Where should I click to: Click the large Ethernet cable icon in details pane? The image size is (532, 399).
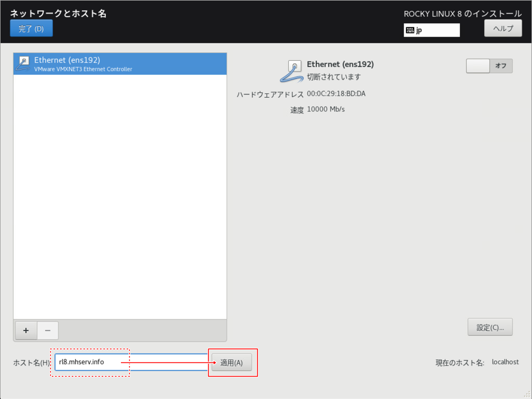pyautogui.click(x=291, y=71)
